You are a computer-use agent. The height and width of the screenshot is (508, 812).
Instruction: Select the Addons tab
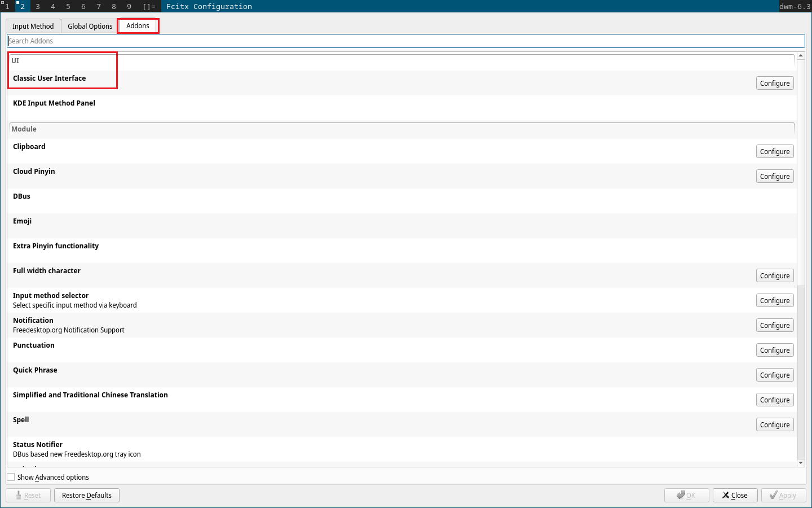(x=138, y=25)
